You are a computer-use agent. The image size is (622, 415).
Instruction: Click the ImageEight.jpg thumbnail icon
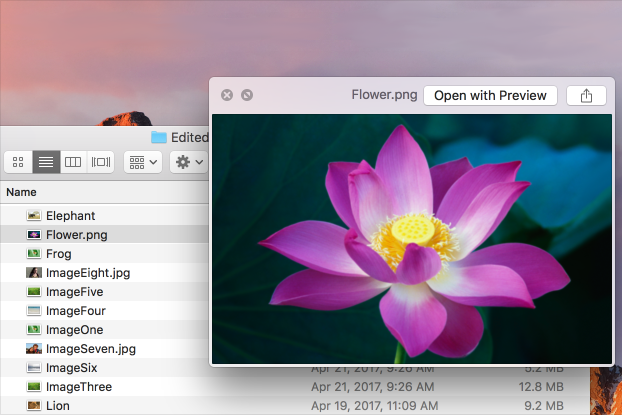[x=34, y=273]
